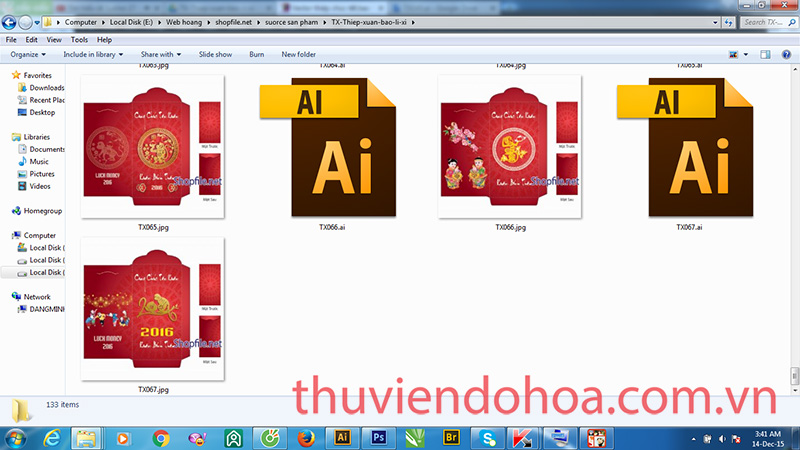
Task: Open the Include in library dropdown
Action: coord(93,55)
